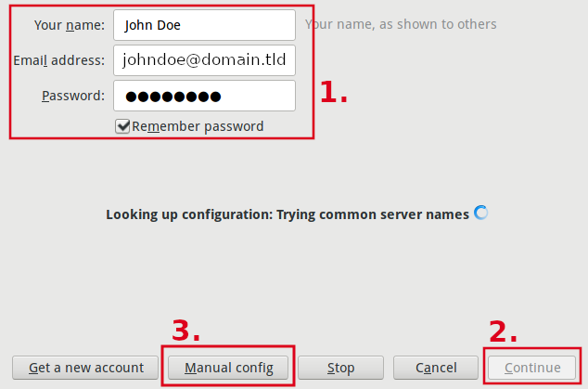
Task: Click the 'Looking up configuration:' bold text
Action: [x=189, y=214]
